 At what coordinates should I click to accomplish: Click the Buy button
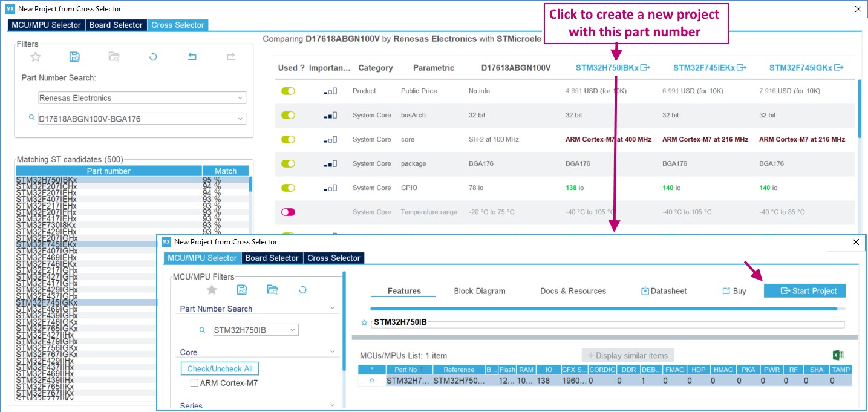(734, 291)
